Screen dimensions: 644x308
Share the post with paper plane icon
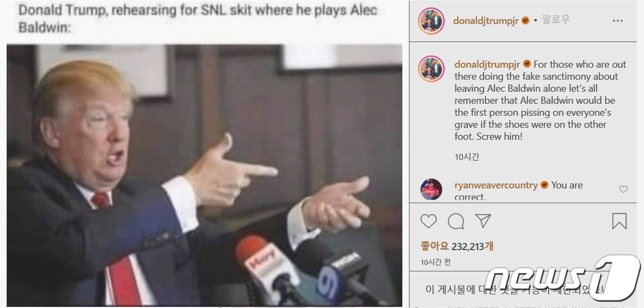483,221
